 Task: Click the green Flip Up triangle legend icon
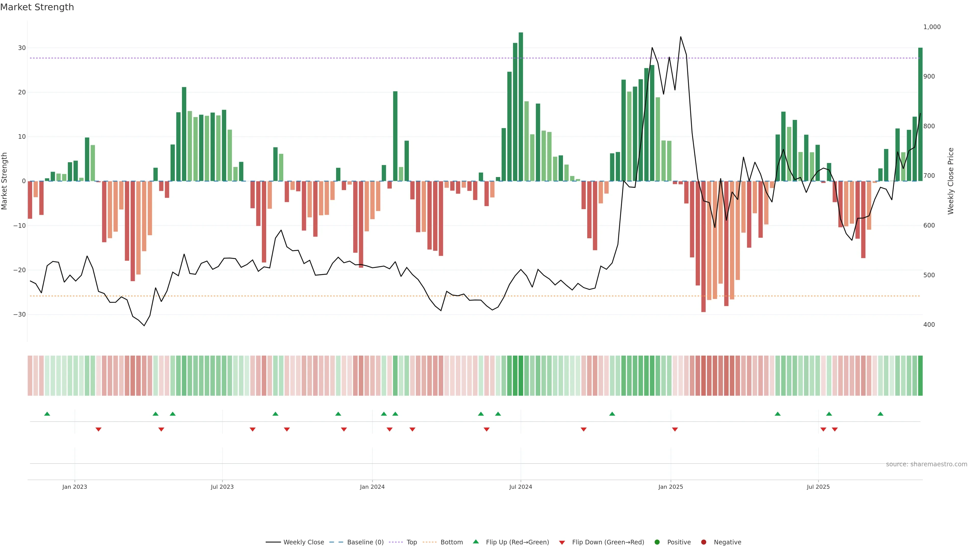coord(475,542)
